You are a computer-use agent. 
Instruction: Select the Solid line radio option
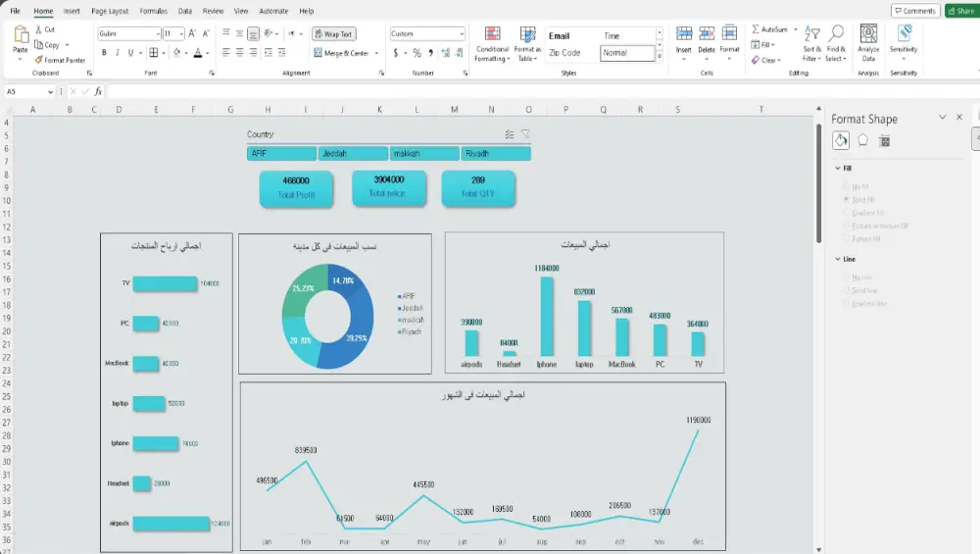click(x=847, y=290)
